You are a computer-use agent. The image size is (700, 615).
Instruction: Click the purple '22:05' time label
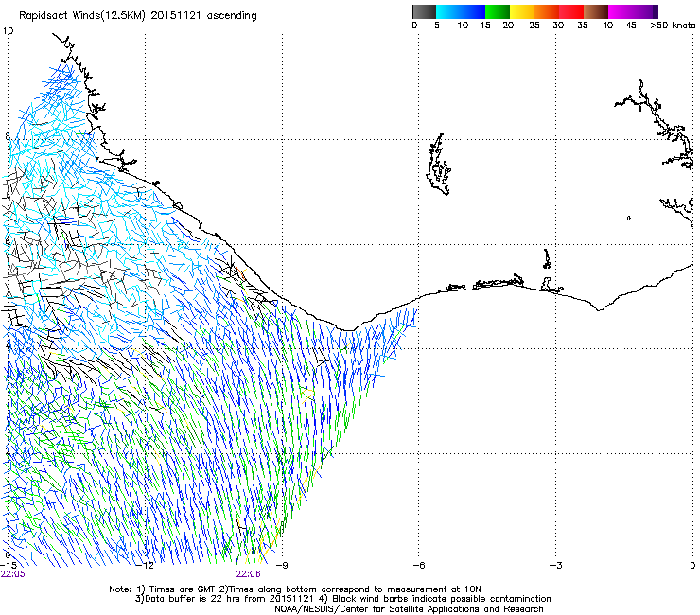(x=13, y=574)
